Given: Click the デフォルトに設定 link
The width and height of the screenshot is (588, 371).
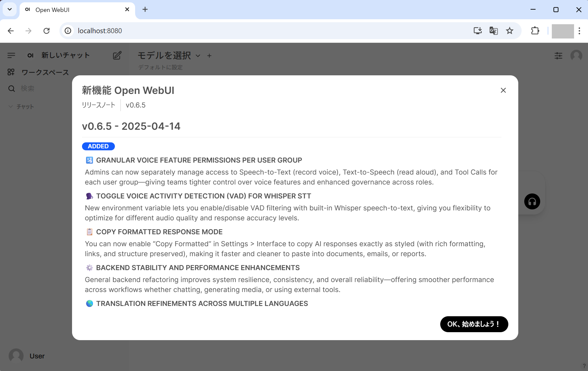Looking at the screenshot, I should tap(160, 67).
